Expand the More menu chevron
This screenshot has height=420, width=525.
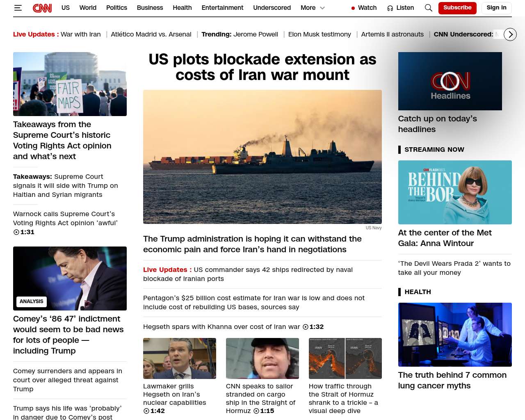pos(322,8)
